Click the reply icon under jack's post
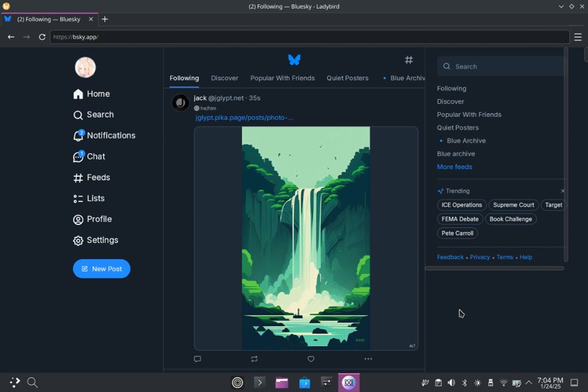Viewport: 588px width, 392px height. coord(198,359)
